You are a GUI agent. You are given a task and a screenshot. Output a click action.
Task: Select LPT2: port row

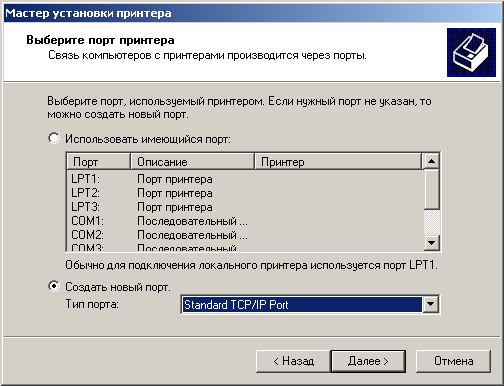tap(245, 193)
